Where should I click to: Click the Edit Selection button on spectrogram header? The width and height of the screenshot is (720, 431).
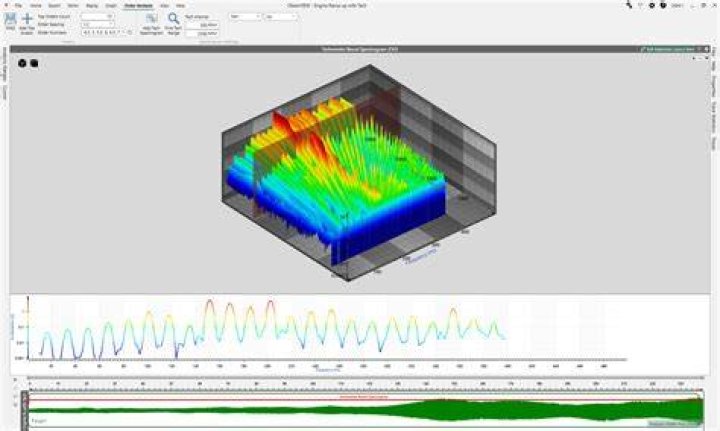click(668, 49)
